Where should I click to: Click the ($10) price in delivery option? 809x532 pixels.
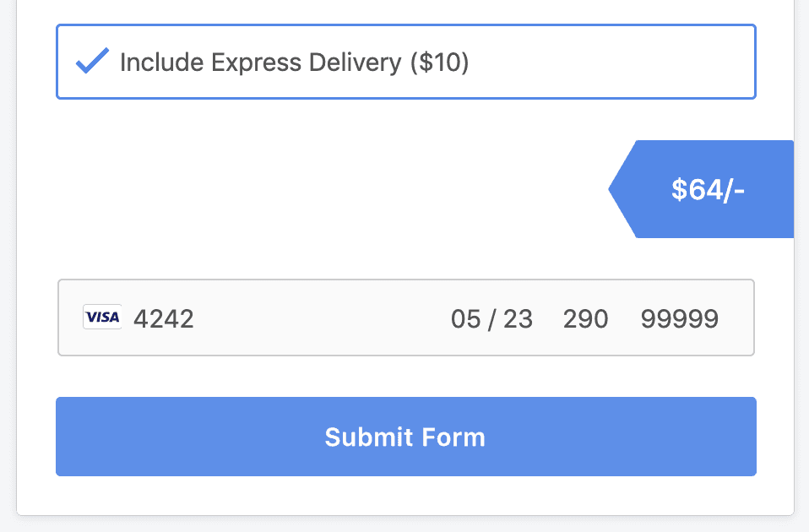tap(440, 62)
